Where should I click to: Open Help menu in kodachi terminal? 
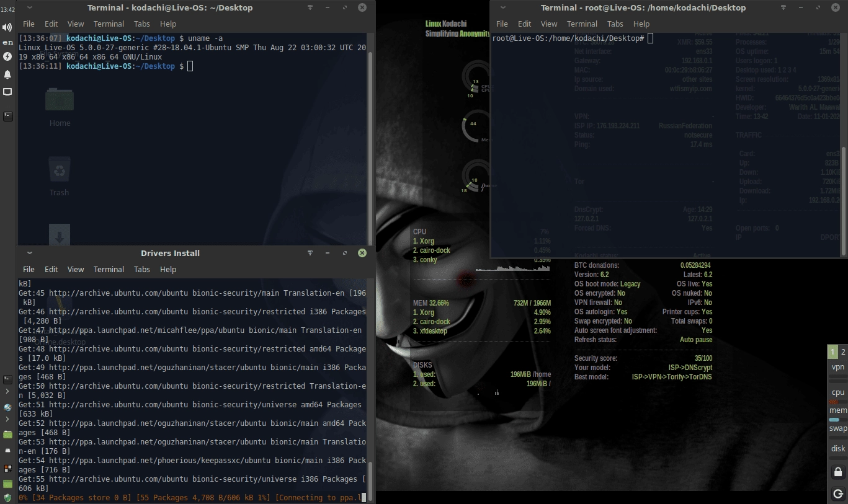[168, 24]
